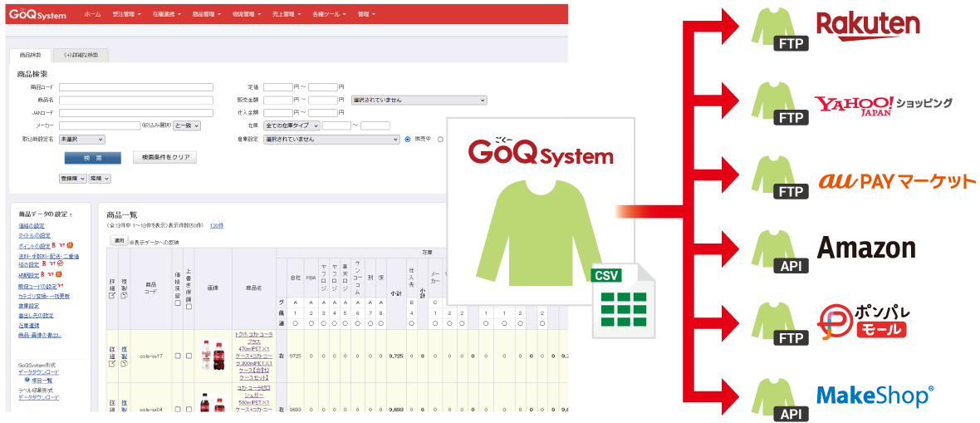Image resolution: width=980 pixels, height=423 pixels.
Task: Open the 価格の設定 sidebar link
Action: click(x=32, y=225)
